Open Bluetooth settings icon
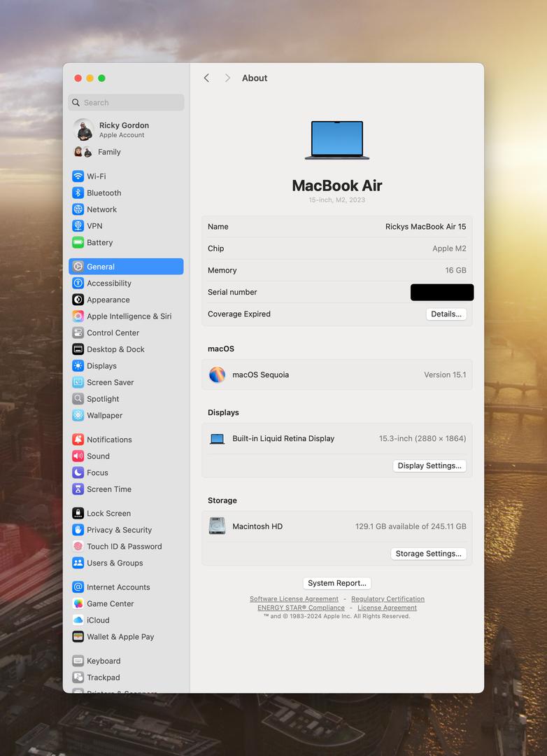Screen dimensions: 547x756 tap(78, 193)
